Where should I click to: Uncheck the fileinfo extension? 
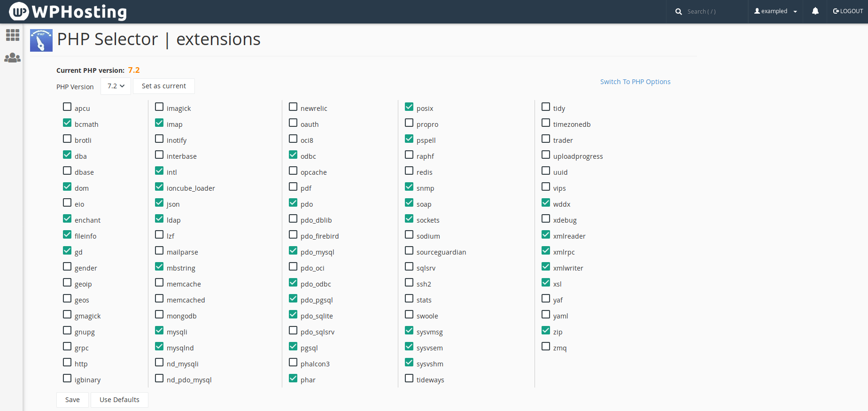point(67,235)
